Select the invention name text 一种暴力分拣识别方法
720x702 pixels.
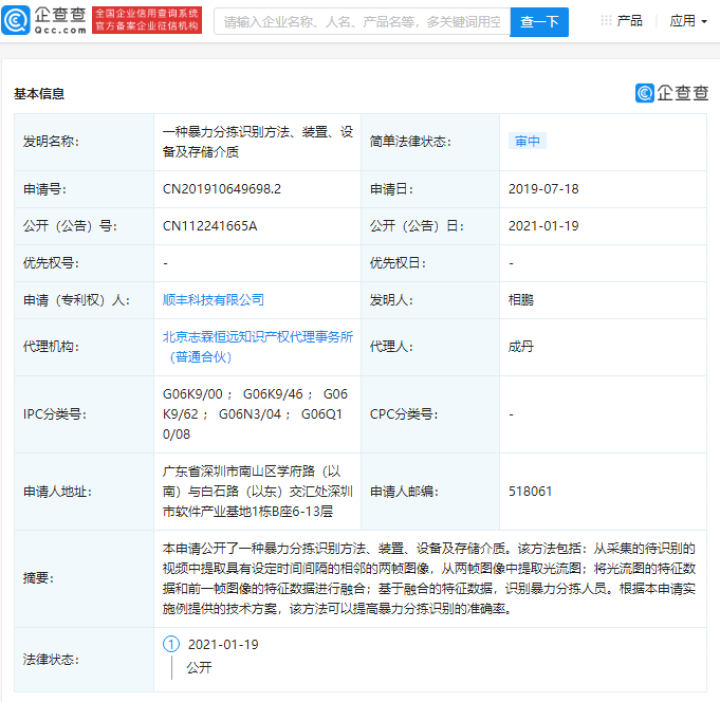[226, 132]
